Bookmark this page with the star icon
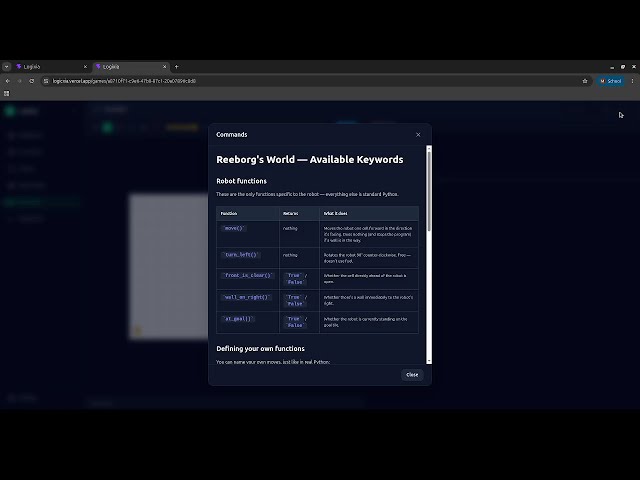The height and width of the screenshot is (480, 640). 585,81
